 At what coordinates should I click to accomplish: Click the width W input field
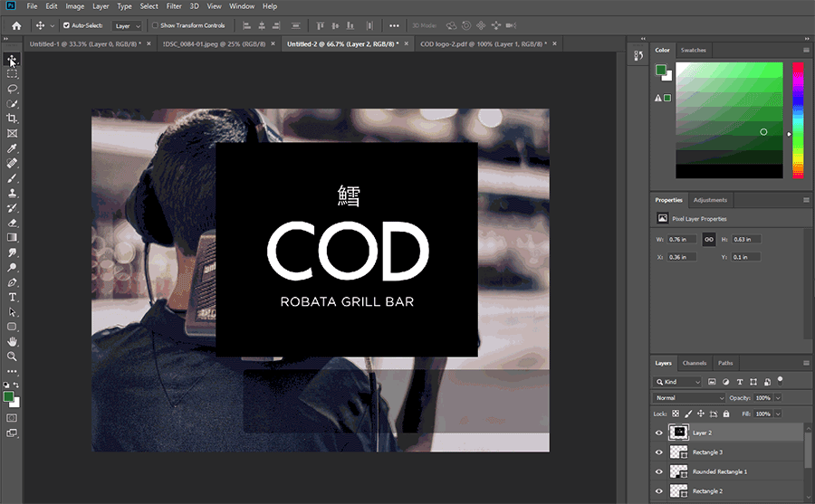pyautogui.click(x=681, y=240)
